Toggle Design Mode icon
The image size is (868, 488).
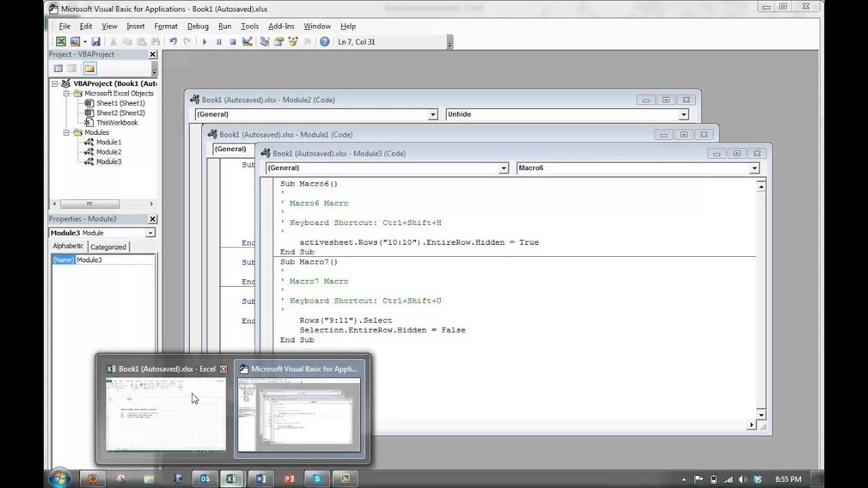247,42
